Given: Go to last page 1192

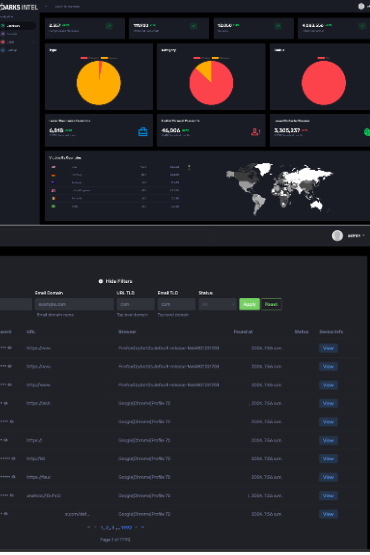Looking at the screenshot, I should point(126,527).
